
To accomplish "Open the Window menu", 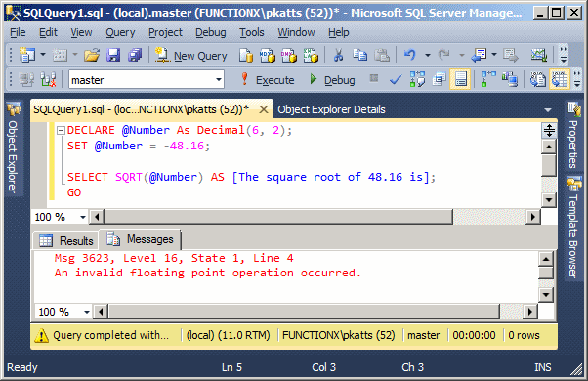I will [296, 33].
